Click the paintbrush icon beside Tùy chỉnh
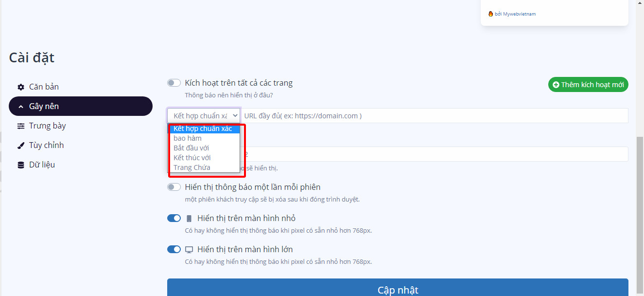 [x=21, y=146]
